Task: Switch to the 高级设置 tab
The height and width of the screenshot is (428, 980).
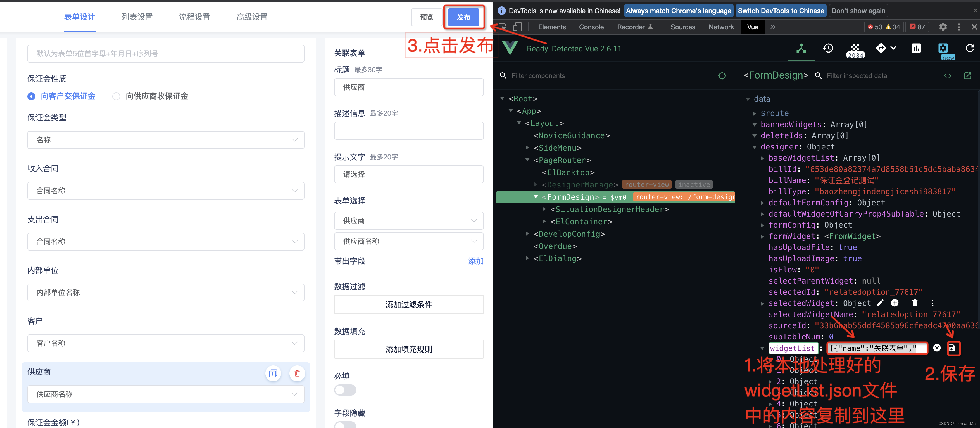Action: 252,17
